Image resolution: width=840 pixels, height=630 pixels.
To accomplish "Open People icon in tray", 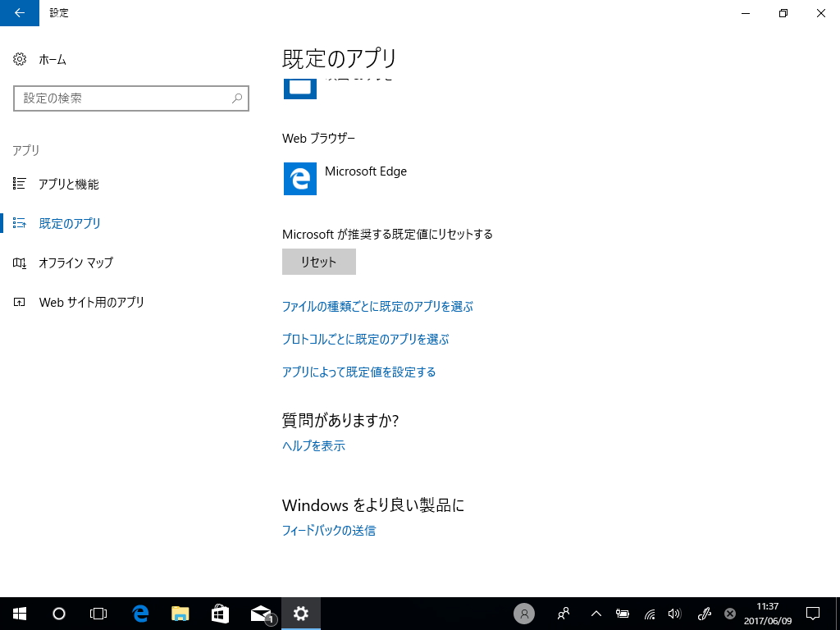I will (x=563, y=614).
